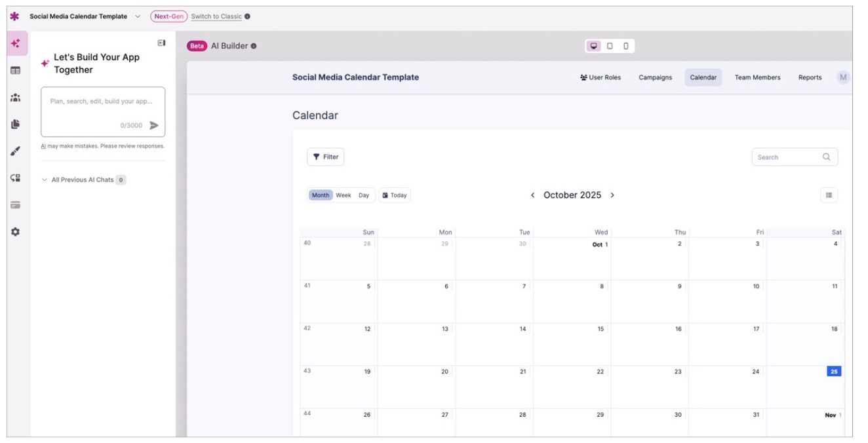Click the calendar Search input field
868x443 pixels.
coord(788,157)
